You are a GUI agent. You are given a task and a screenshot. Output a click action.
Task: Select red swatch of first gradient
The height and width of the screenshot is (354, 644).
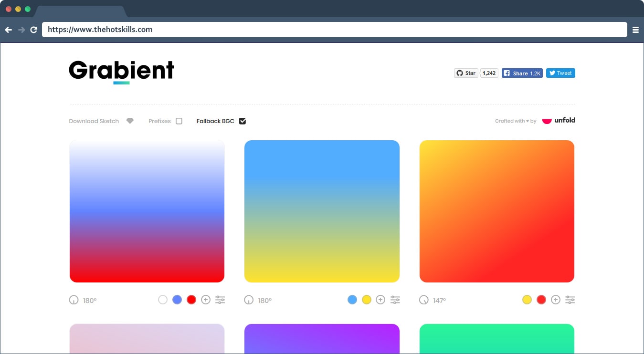[191, 300]
